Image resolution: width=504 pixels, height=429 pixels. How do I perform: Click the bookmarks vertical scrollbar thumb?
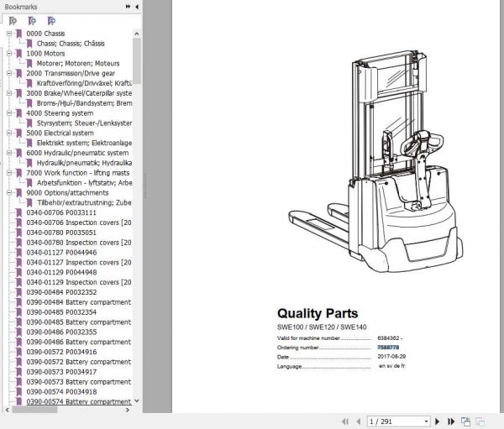137,61
